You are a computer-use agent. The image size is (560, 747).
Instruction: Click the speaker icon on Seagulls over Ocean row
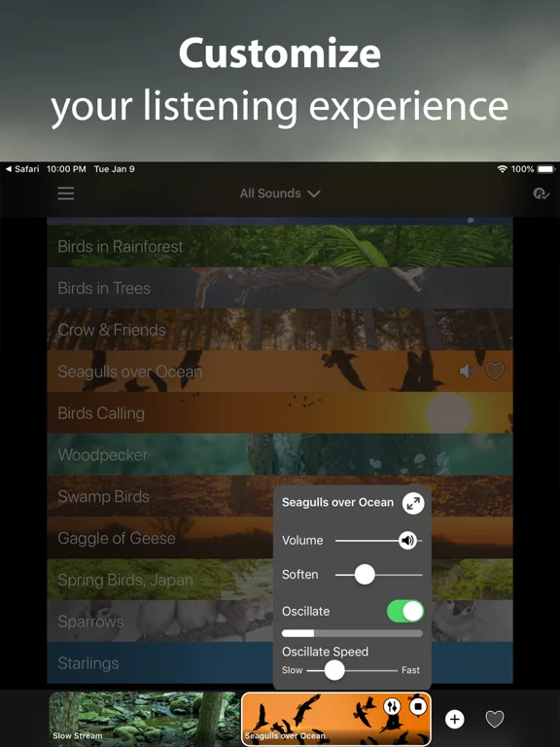pos(467,372)
